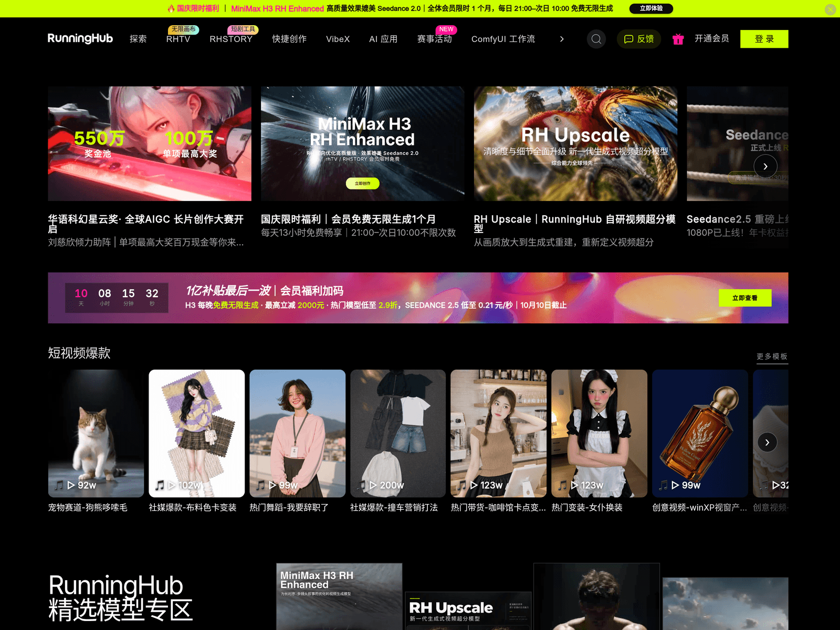Viewport: 840px width, 630px height.
Task: Go to RunningHub logo homepage
Action: 80,38
